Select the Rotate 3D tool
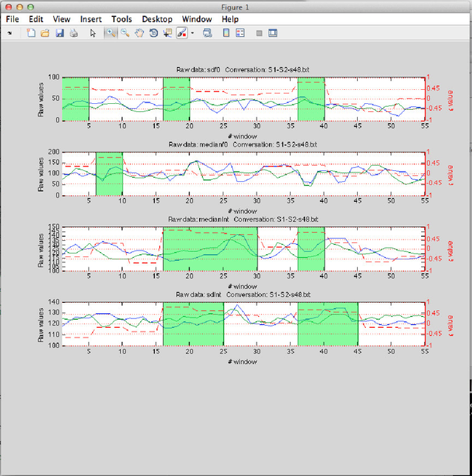This screenshot has width=472, height=476. pyautogui.click(x=153, y=33)
